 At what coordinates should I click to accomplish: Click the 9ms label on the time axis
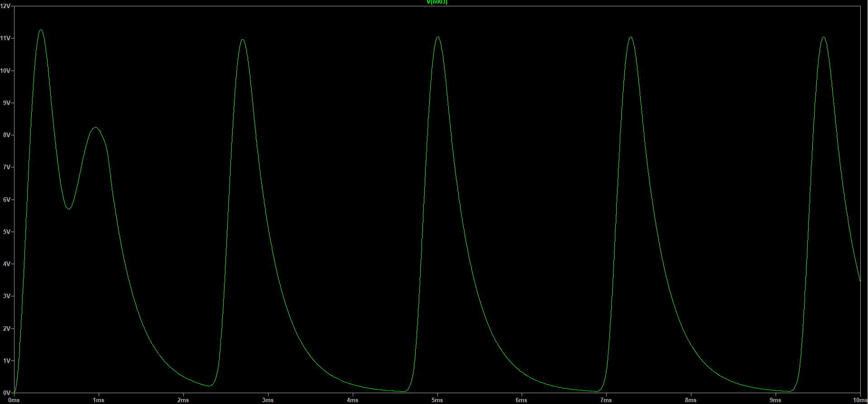pos(776,400)
